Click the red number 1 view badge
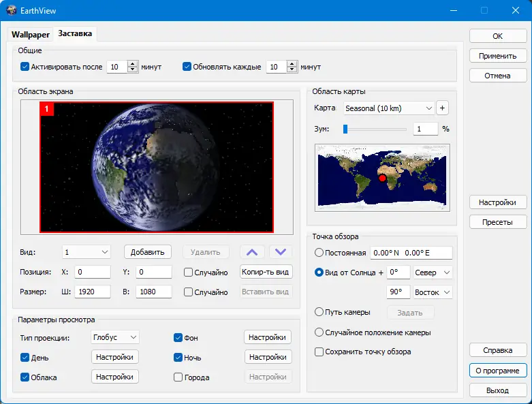532x404 pixels. tap(46, 109)
